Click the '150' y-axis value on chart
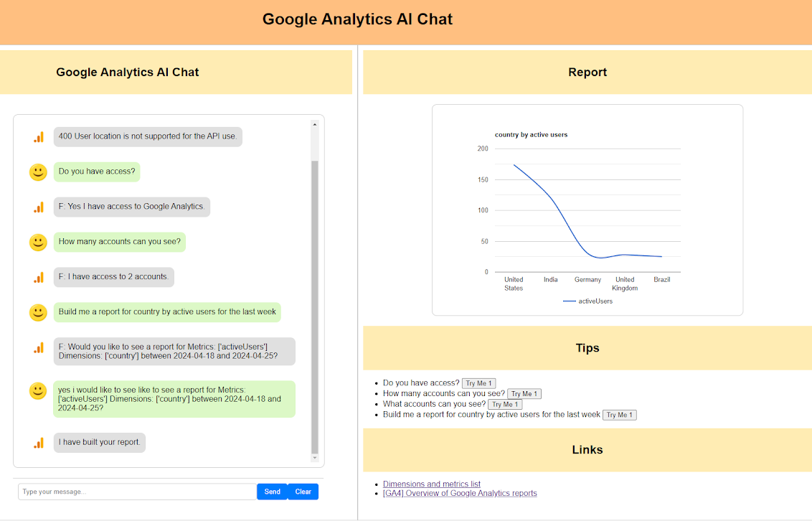 click(x=483, y=179)
